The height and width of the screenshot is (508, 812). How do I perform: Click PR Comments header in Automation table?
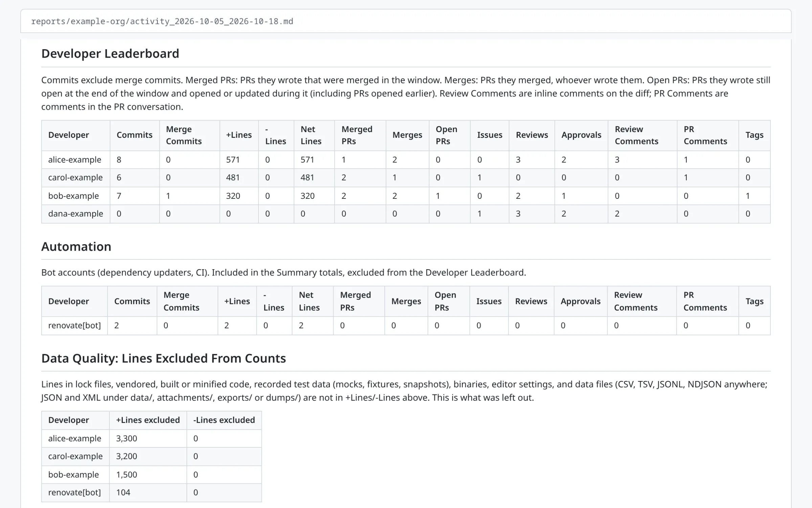pyautogui.click(x=705, y=301)
